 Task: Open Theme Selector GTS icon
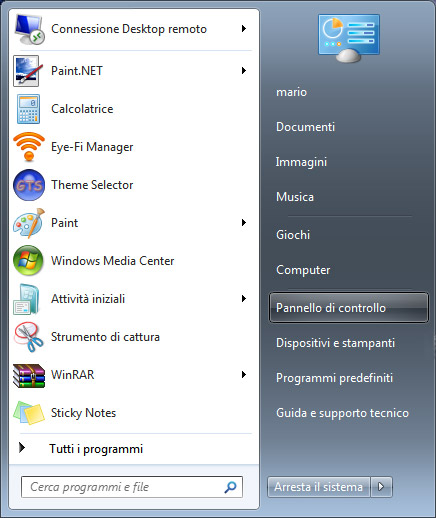click(29, 185)
